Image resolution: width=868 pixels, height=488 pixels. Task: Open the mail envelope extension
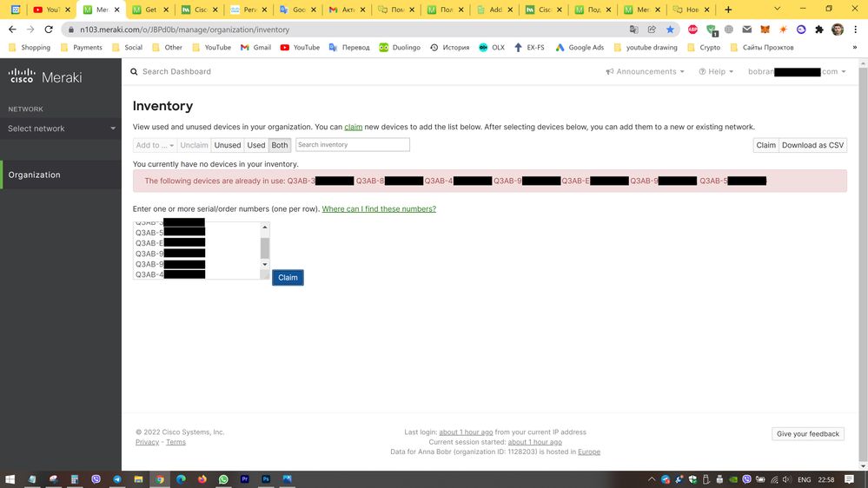tap(746, 30)
